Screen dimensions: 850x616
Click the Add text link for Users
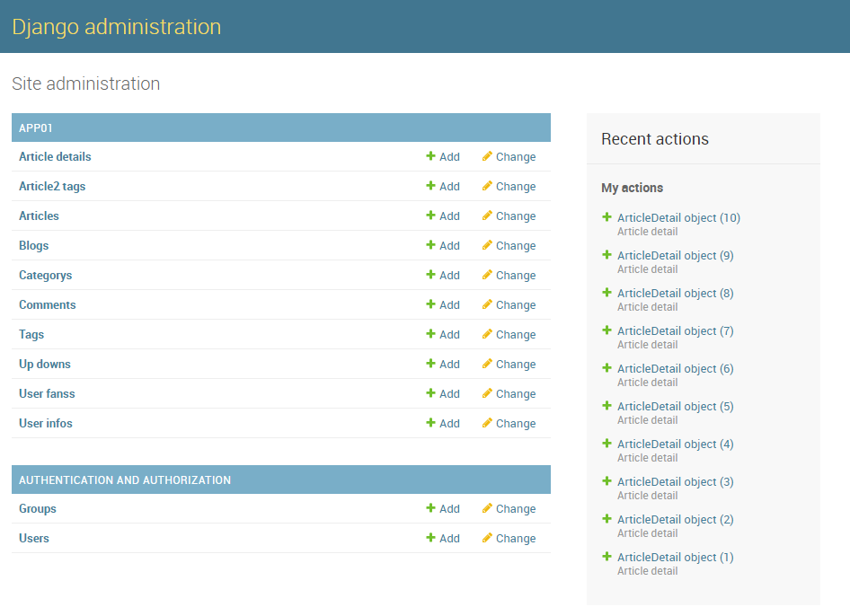click(449, 538)
